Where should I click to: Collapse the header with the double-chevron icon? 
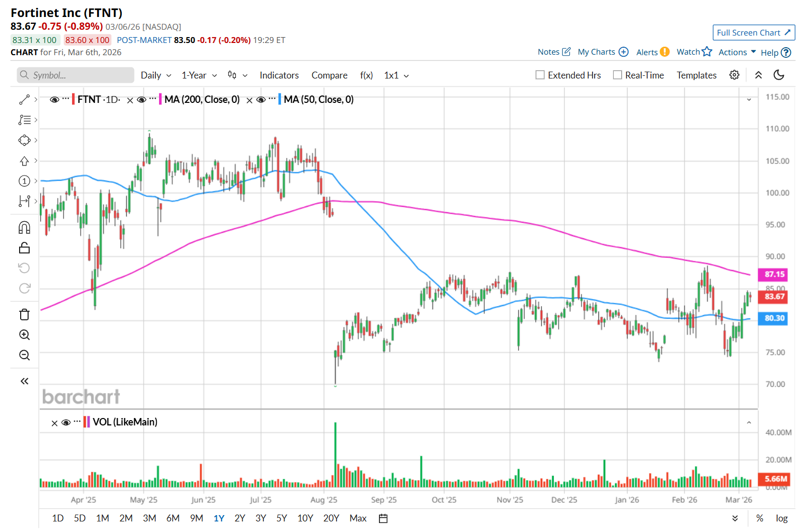point(758,75)
